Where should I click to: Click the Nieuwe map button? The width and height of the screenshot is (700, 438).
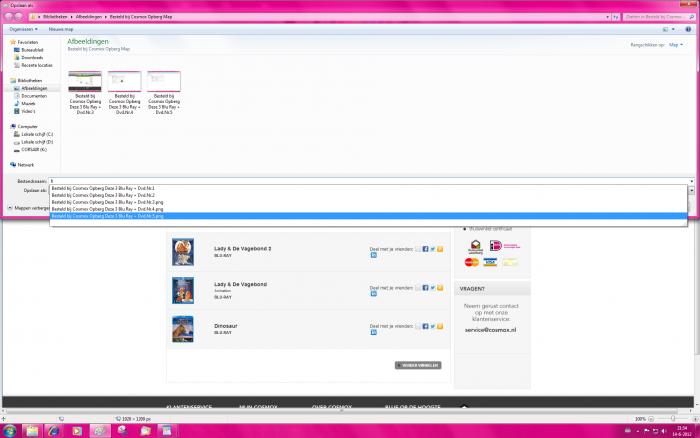click(61, 29)
